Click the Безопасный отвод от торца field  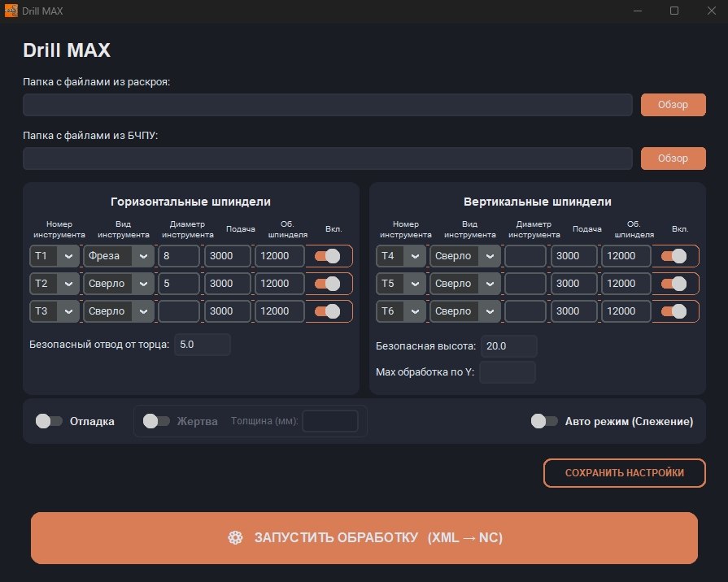click(x=203, y=345)
